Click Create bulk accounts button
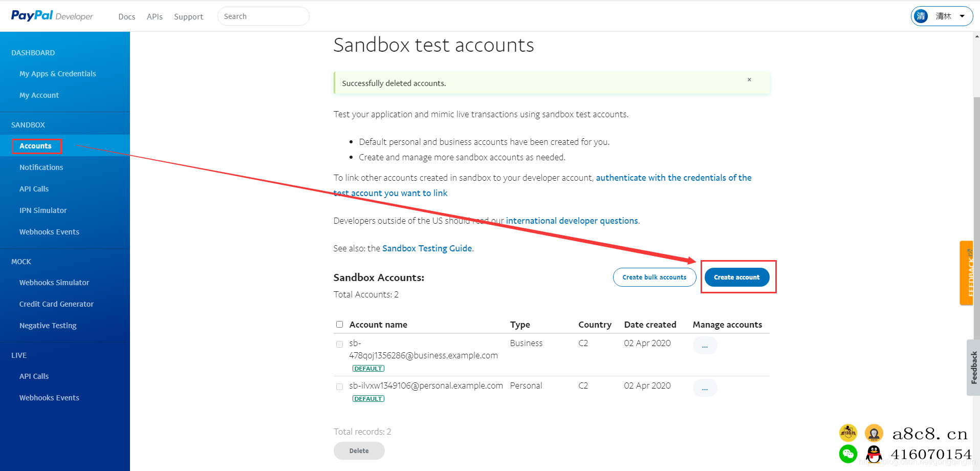 tap(655, 277)
